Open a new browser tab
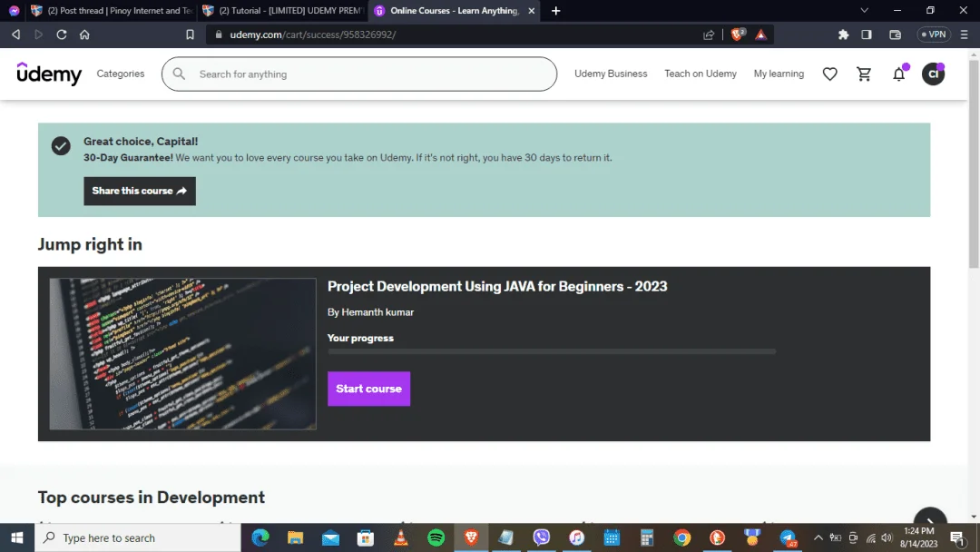 pyautogui.click(x=555, y=11)
